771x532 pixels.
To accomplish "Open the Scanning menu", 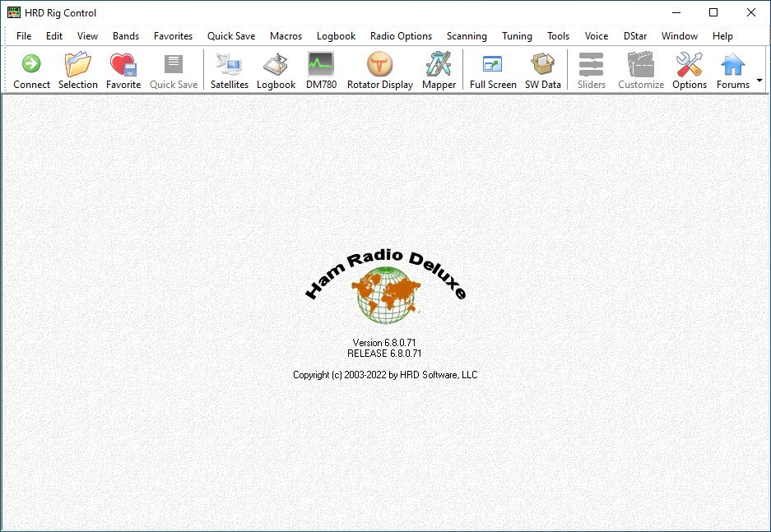I will (x=467, y=36).
